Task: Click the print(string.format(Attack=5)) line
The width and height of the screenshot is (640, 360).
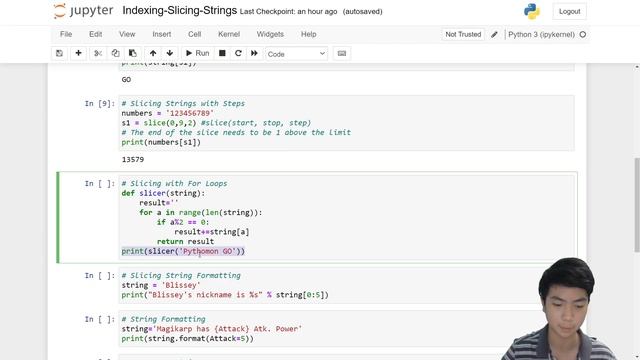Action: click(x=187, y=339)
